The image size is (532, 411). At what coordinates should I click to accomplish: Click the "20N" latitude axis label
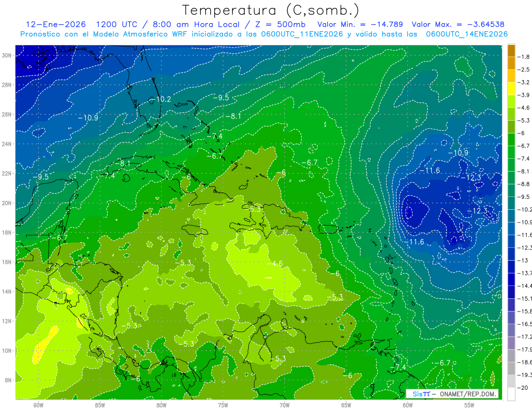(7, 203)
